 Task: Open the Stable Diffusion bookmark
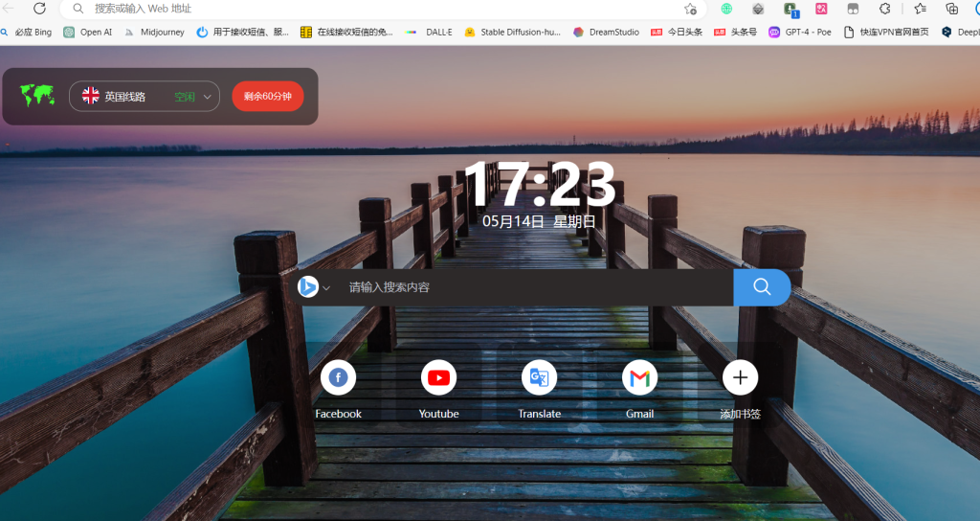[x=513, y=32]
